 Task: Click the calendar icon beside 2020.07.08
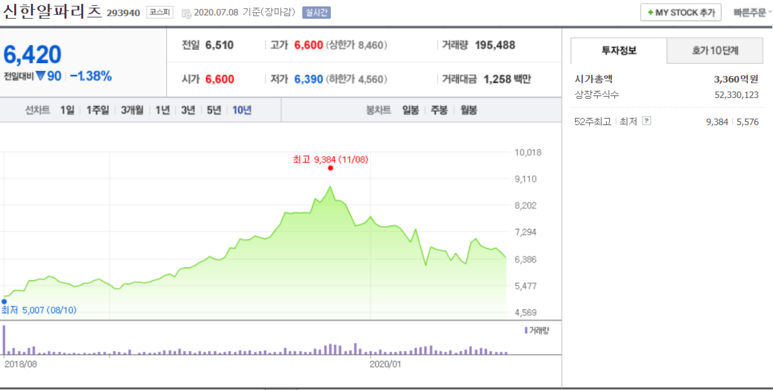(186, 13)
